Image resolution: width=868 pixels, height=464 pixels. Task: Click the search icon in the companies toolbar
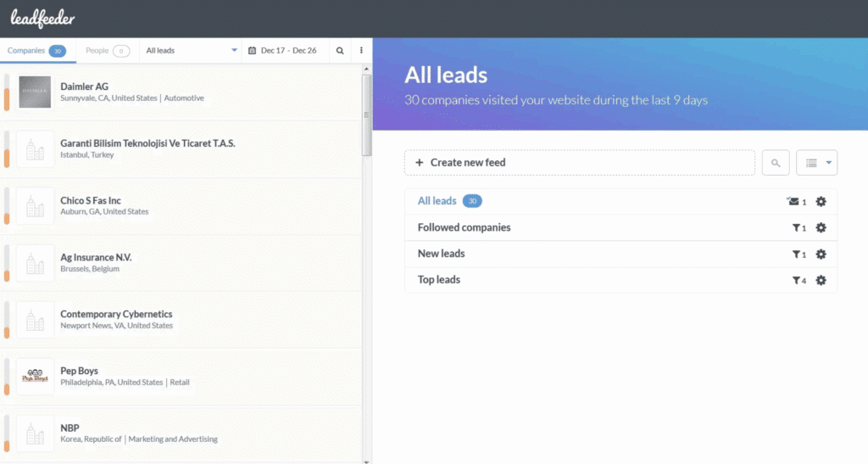click(340, 51)
